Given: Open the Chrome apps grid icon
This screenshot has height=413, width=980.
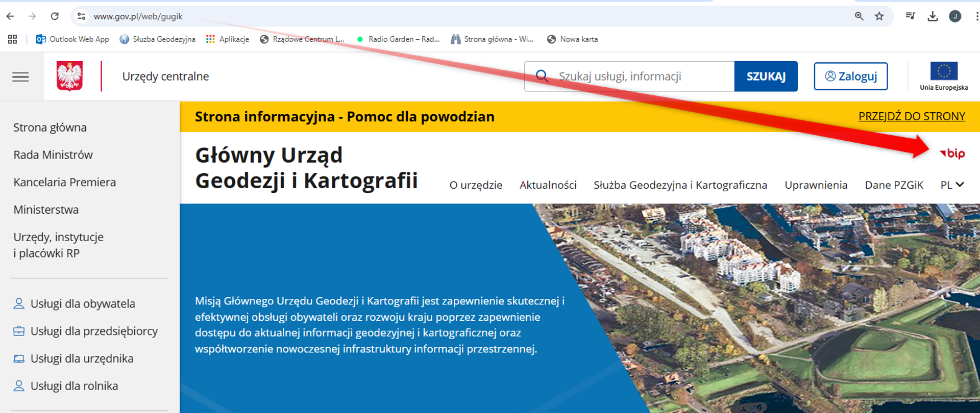Looking at the screenshot, I should 12,39.
